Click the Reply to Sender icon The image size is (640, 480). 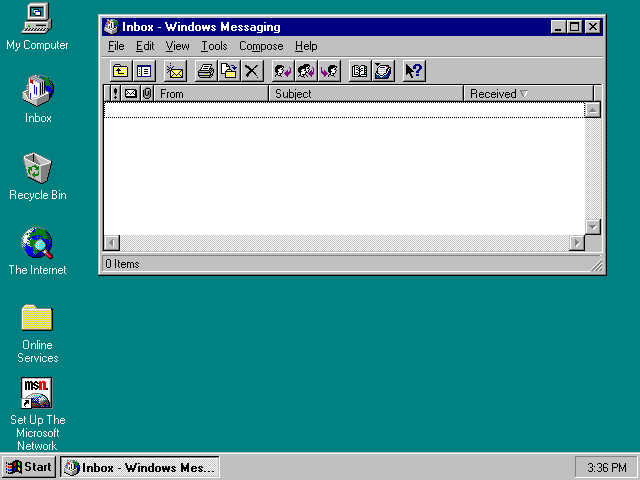(282, 71)
